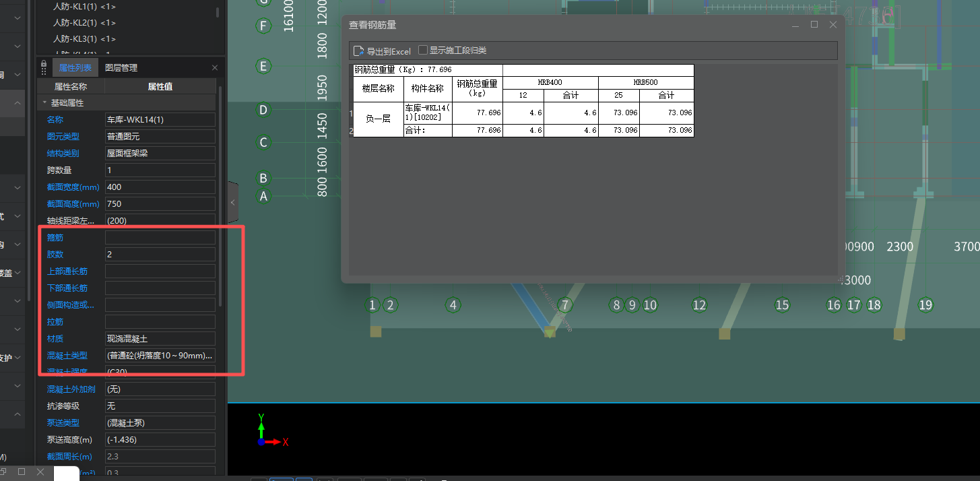
Task: Close the properties panel with its × button
Action: (x=214, y=67)
